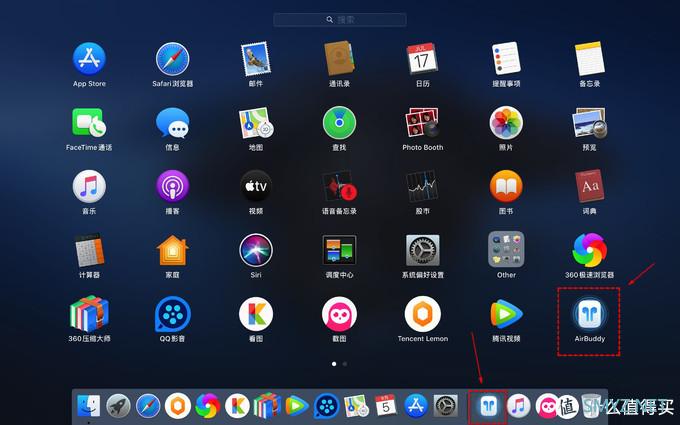Open 信息 Messages app

click(x=173, y=123)
